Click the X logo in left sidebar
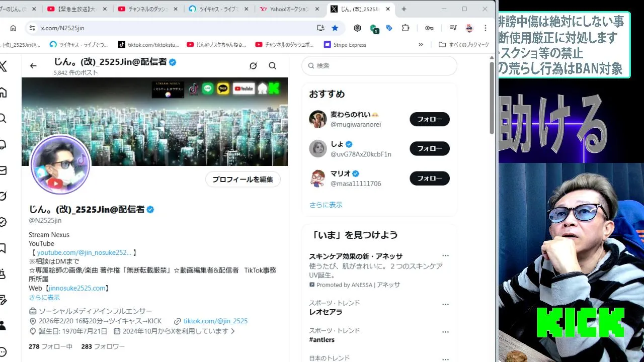The width and height of the screenshot is (644, 362). pyautogui.click(x=3, y=66)
